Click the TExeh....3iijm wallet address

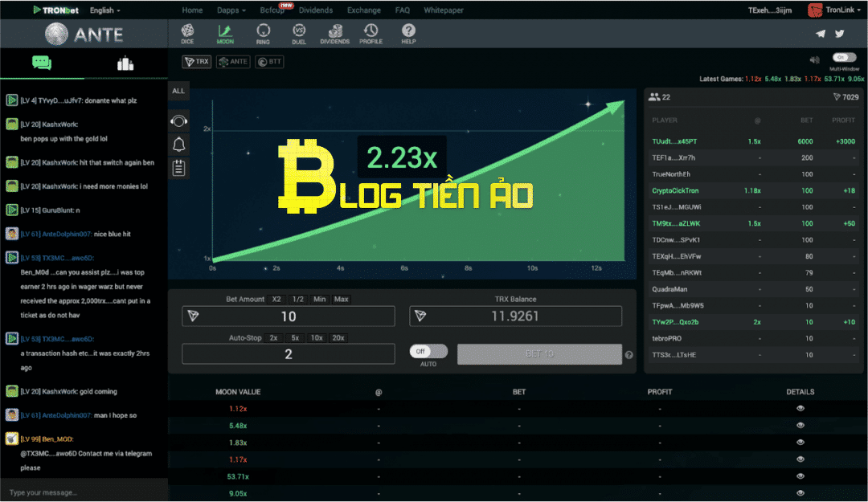770,10
